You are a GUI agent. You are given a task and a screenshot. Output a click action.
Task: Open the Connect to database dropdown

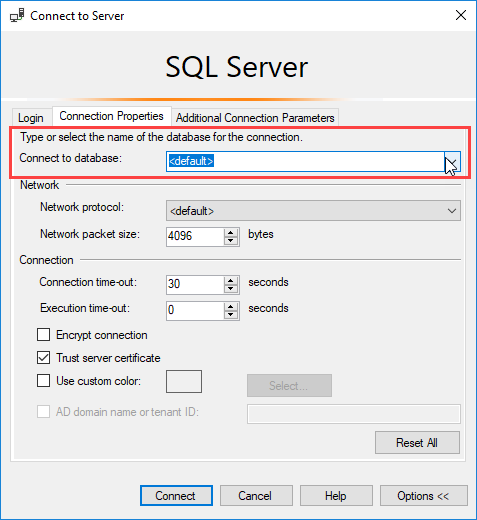(452, 161)
